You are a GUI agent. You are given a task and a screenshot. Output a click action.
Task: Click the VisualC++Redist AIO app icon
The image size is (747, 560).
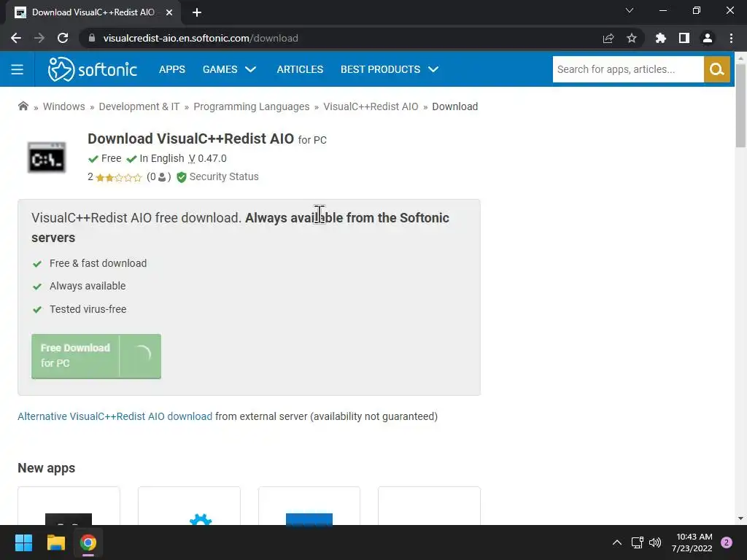47,157
